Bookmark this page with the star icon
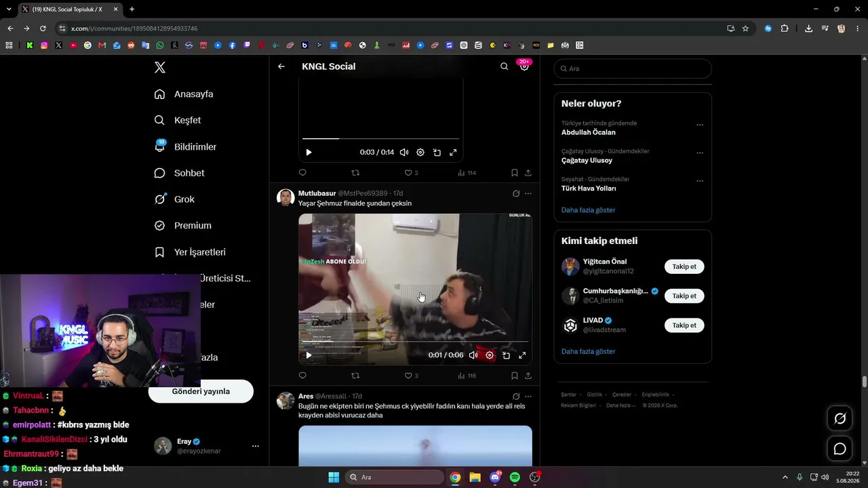Viewport: 868px width, 488px height. click(x=745, y=28)
